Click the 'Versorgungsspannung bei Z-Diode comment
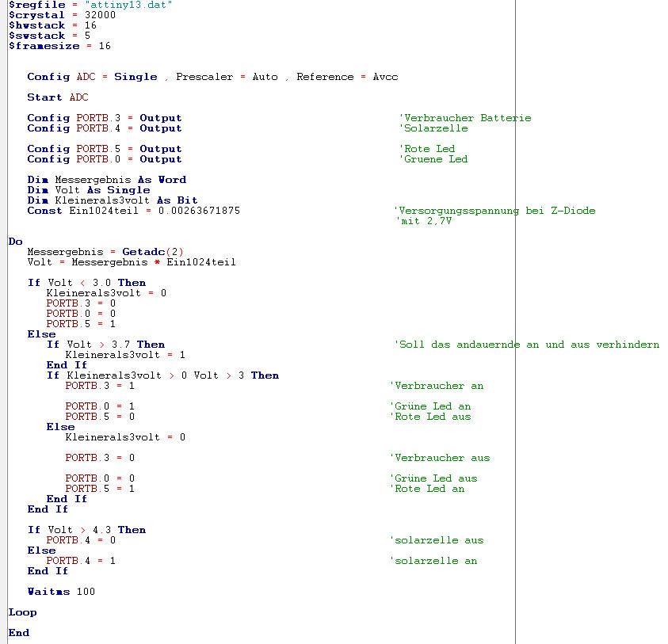 [x=495, y=211]
